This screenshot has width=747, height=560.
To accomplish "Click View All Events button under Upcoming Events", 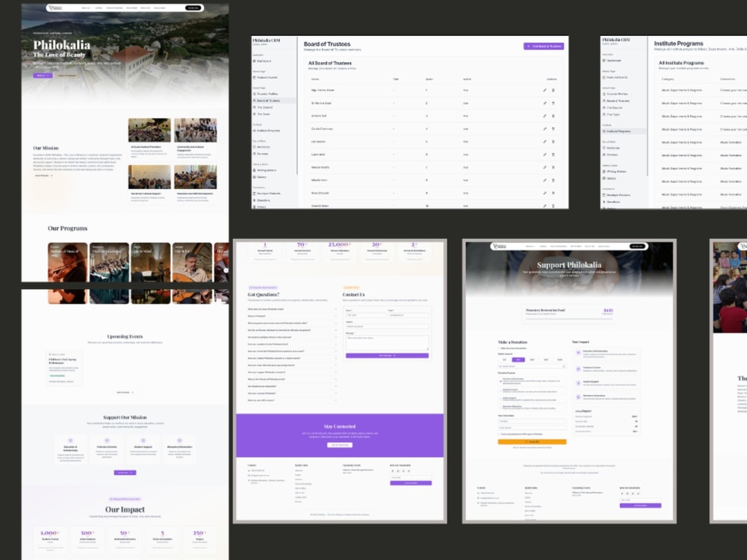I will pos(125,393).
